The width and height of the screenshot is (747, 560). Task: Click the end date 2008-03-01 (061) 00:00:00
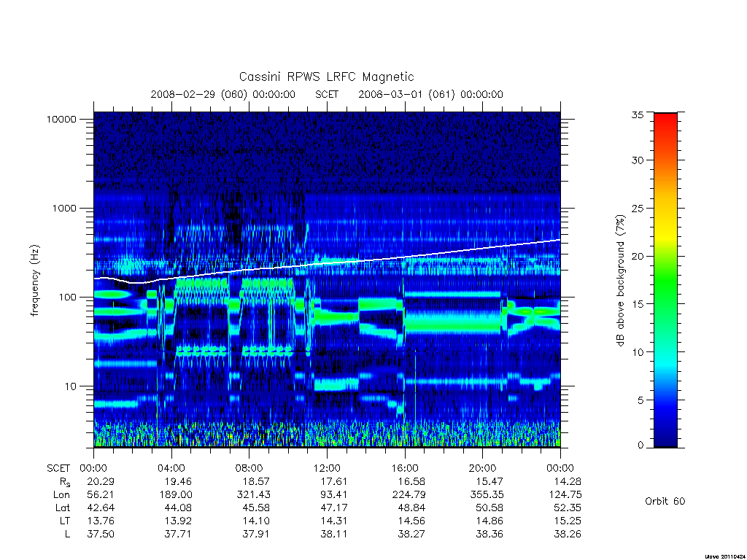click(x=430, y=94)
